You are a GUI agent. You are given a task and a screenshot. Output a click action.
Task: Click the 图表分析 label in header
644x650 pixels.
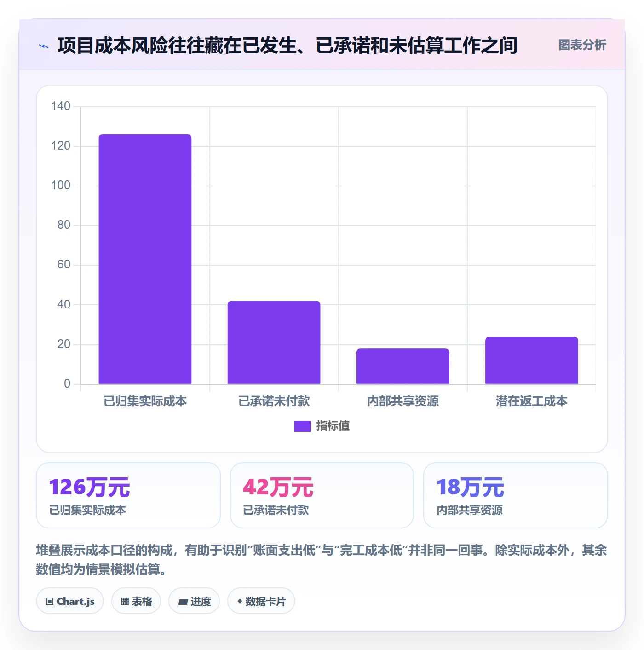pyautogui.click(x=582, y=45)
